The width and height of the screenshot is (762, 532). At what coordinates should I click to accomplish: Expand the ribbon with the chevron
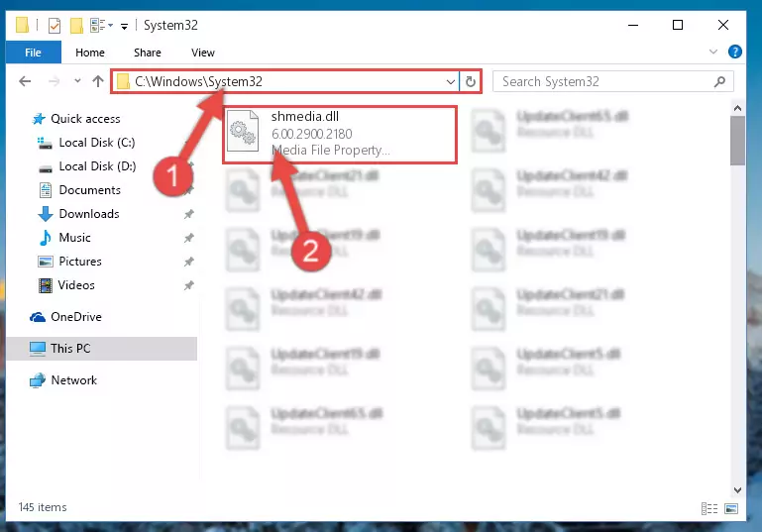712,52
